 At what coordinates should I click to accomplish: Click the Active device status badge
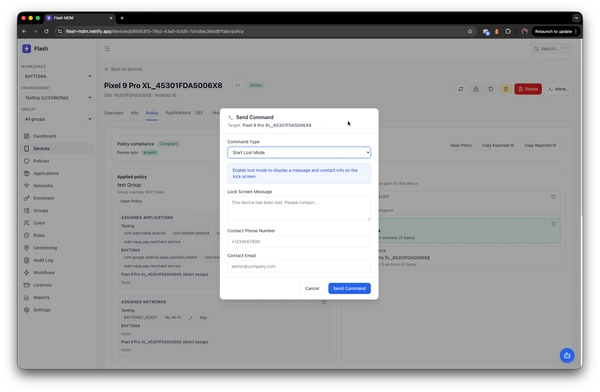(x=256, y=85)
